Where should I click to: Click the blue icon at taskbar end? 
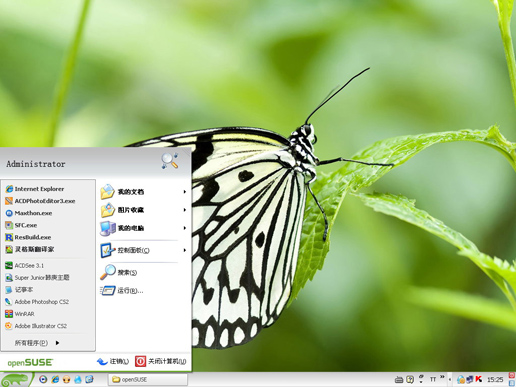point(512,383)
